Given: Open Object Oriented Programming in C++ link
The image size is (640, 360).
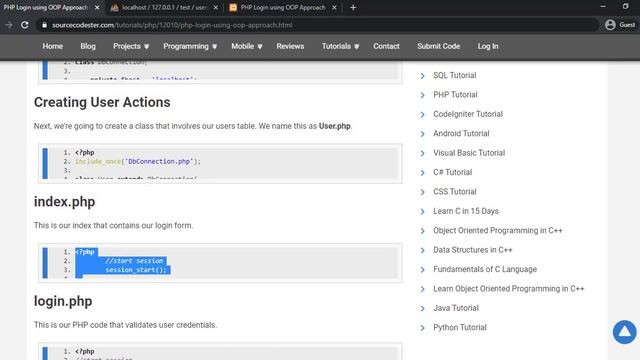Looking at the screenshot, I should coord(498,231).
